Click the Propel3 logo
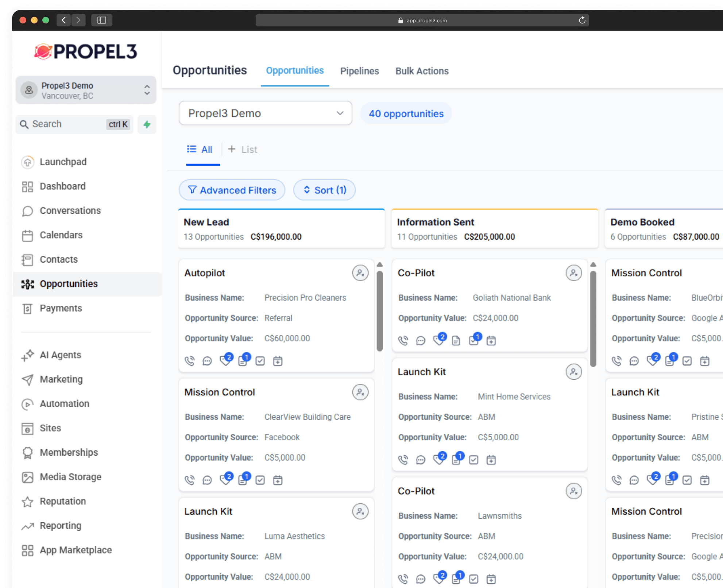Viewport: 723px width, 588px height. (86, 51)
